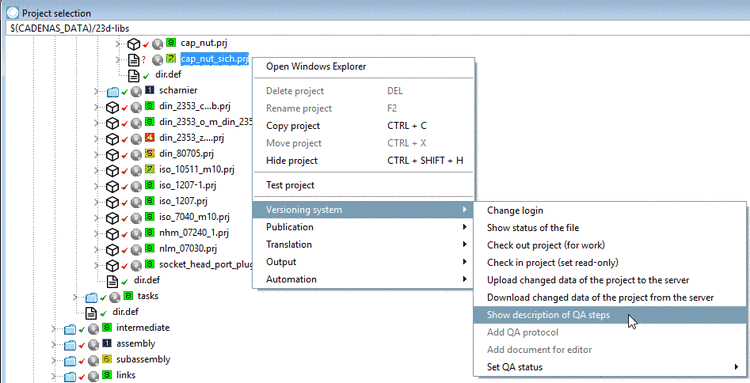Select the nlm_07030.prj label
This screenshot has height=383, width=750.
click(188, 249)
